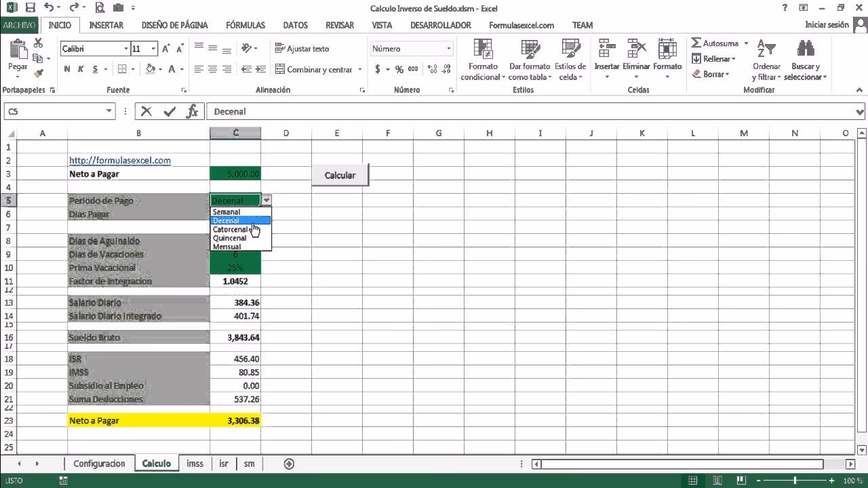Click the cell borders icon
This screenshot has width=868, height=488.
122,69
